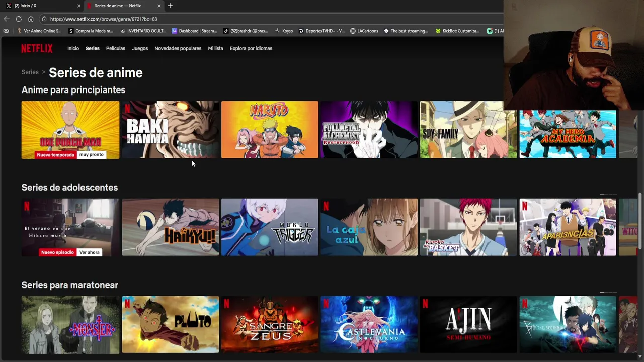Reload the page with the refresh icon
Image resolution: width=644 pixels, height=362 pixels.
pyautogui.click(x=19, y=19)
